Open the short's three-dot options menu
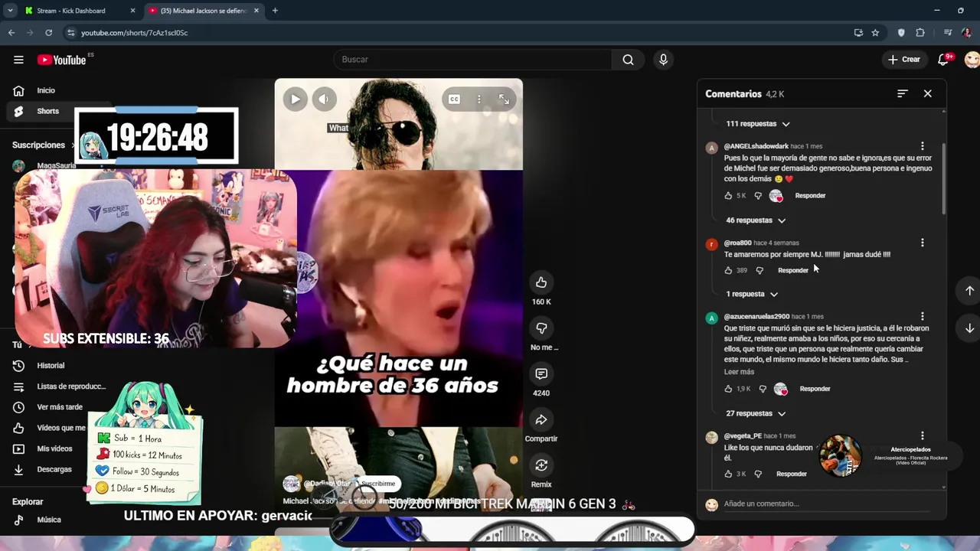This screenshot has width=980, height=551. tap(479, 99)
